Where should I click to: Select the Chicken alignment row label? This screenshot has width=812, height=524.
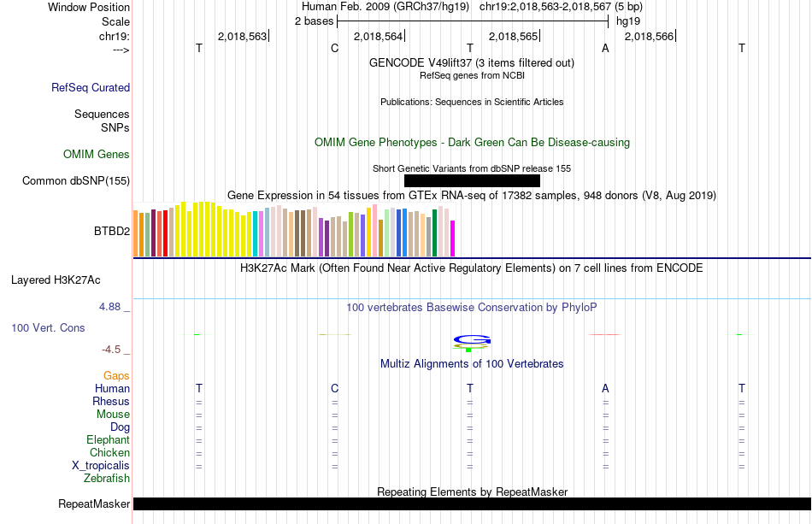click(x=109, y=452)
